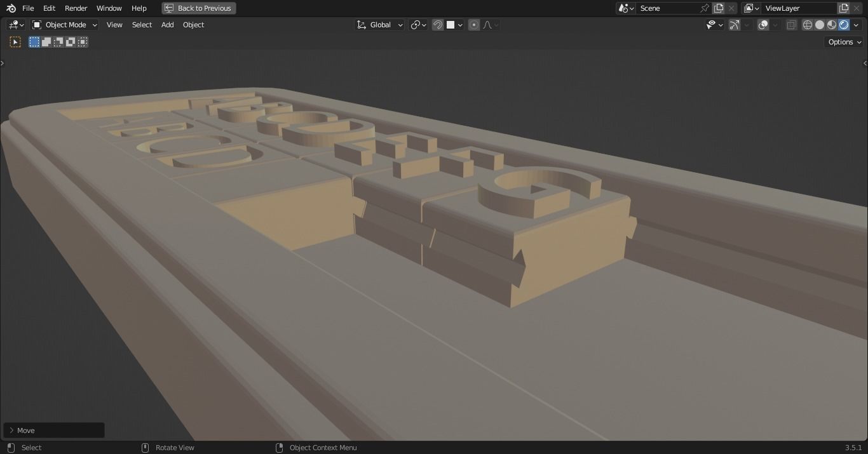This screenshot has width=868, height=454.
Task: Open the Global transform orientation dropdown
Action: tap(379, 25)
